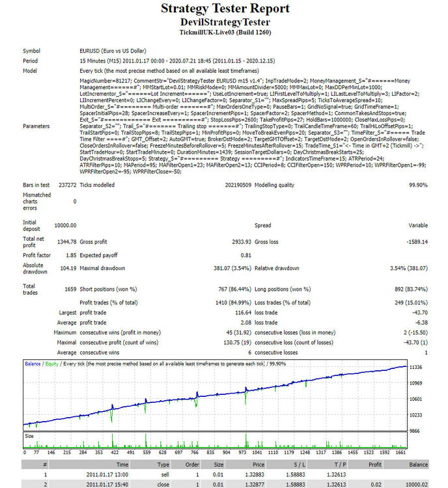This screenshot has width=448, height=488.
Task: Click the balance chart axis label 11336
Action: click(415, 367)
